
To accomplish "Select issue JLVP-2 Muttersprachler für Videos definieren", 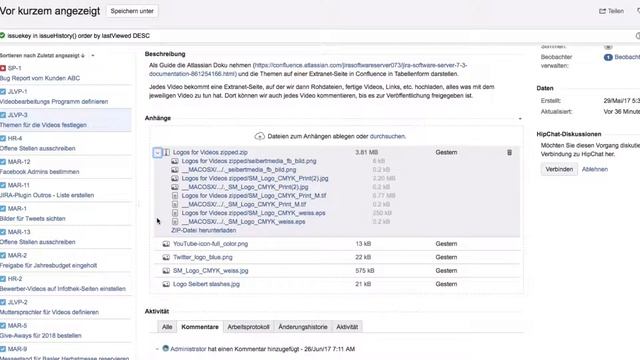I will pyautogui.click(x=65, y=307).
